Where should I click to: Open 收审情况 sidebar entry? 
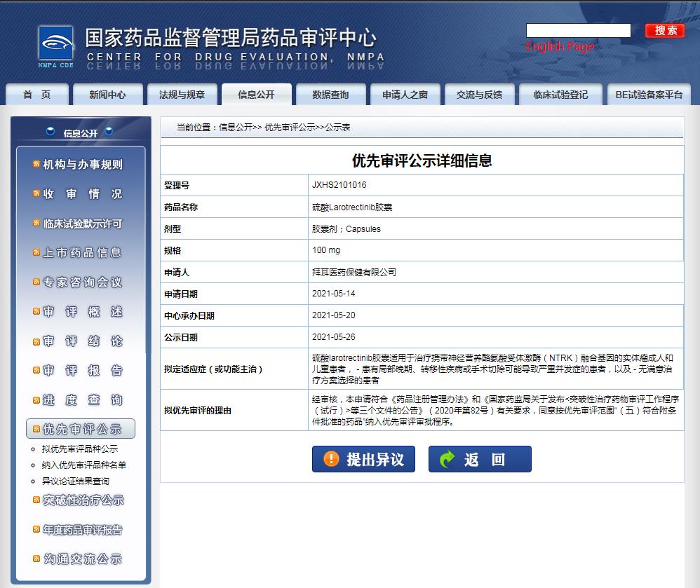coord(83,193)
